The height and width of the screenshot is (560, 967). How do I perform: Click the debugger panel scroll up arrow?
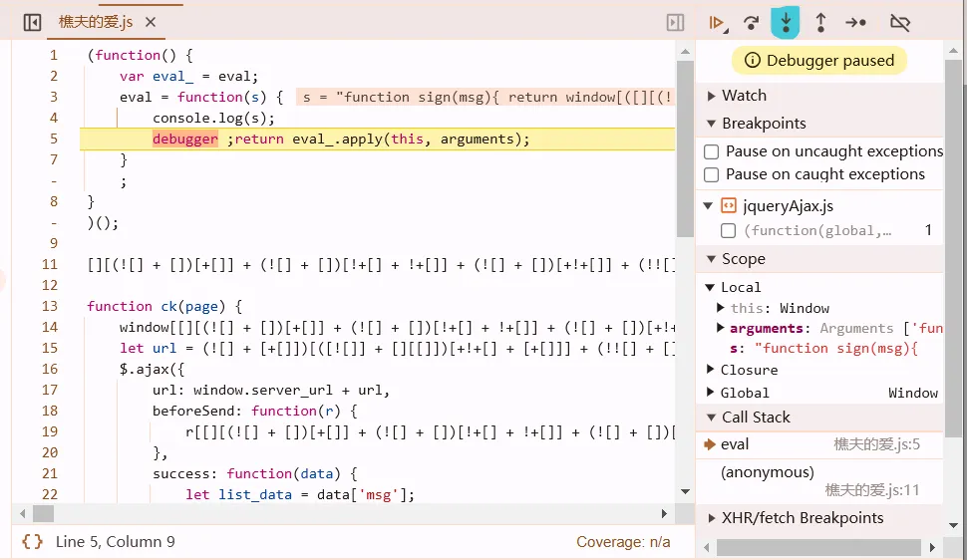click(x=953, y=52)
